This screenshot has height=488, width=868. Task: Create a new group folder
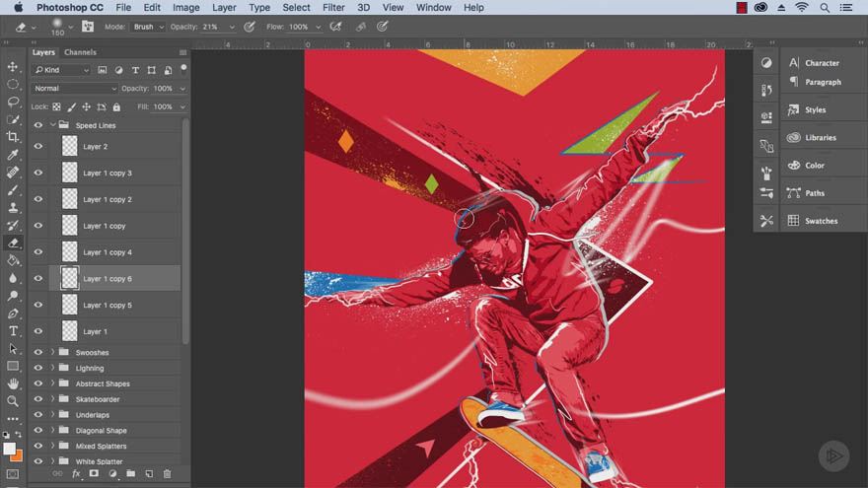[x=130, y=474]
